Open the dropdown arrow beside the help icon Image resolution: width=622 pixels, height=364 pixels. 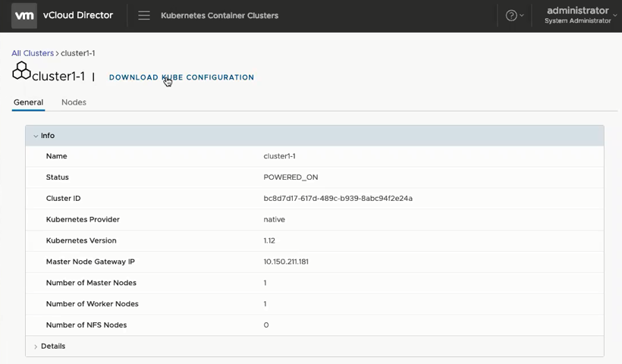pyautogui.click(x=522, y=16)
